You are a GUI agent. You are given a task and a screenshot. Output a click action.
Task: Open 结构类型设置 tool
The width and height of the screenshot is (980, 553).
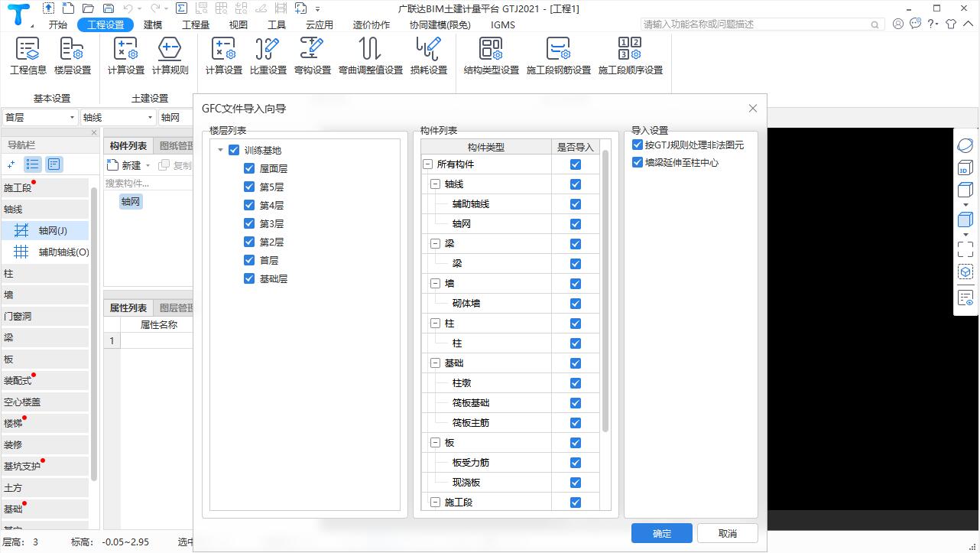click(x=492, y=56)
